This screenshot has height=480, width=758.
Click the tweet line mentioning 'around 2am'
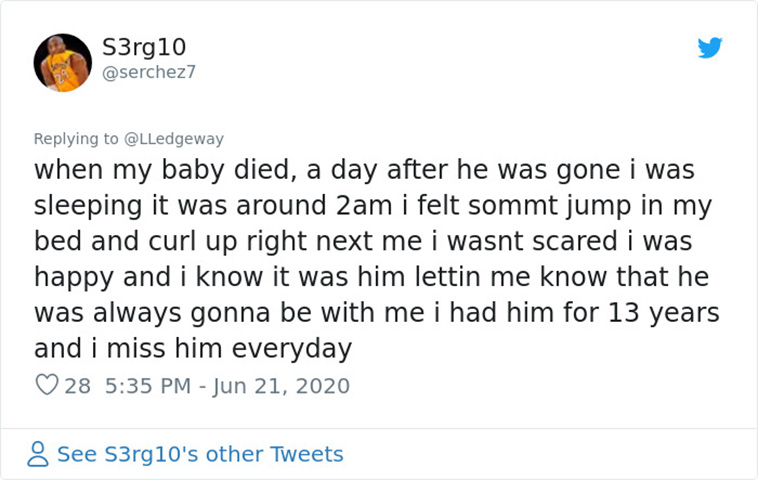click(373, 206)
